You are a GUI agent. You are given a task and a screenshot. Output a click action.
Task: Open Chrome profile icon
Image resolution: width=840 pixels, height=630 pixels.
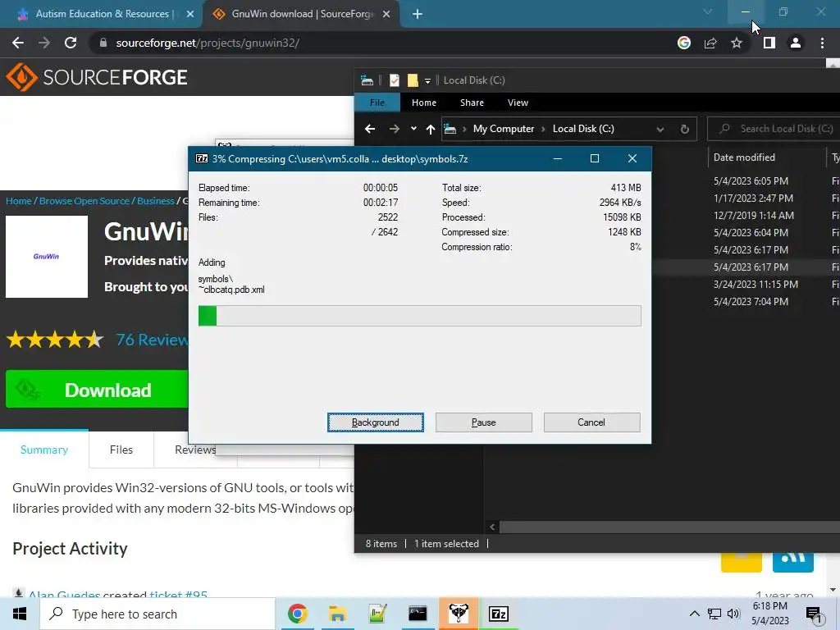796,43
